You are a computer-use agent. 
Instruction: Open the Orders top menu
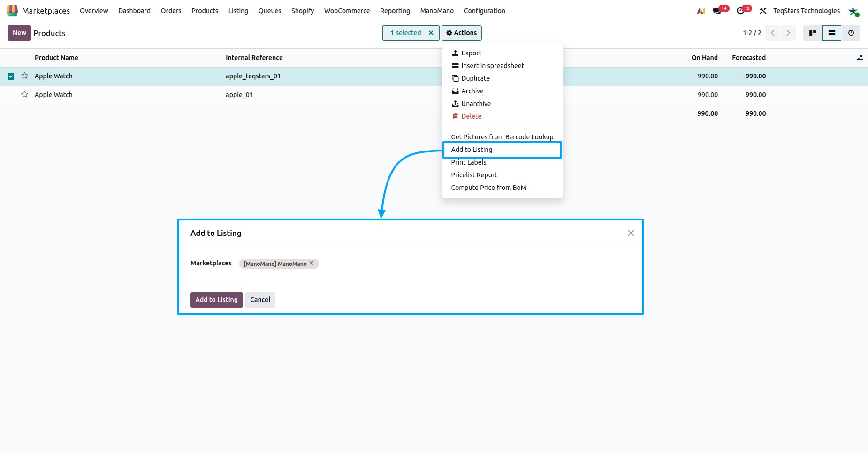click(171, 11)
